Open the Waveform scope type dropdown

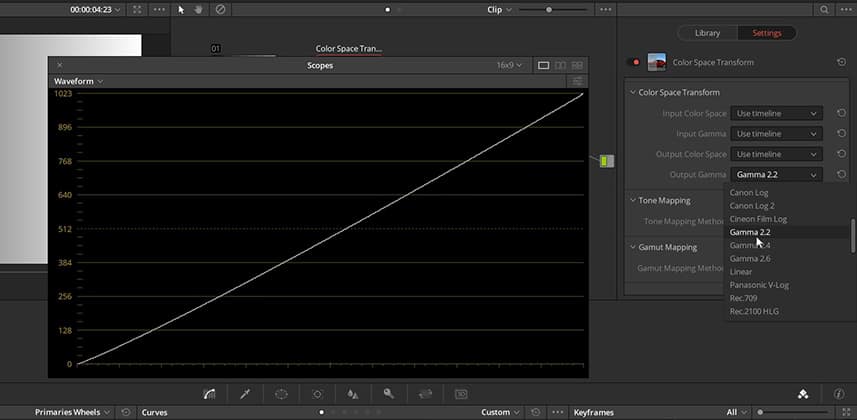(x=78, y=81)
